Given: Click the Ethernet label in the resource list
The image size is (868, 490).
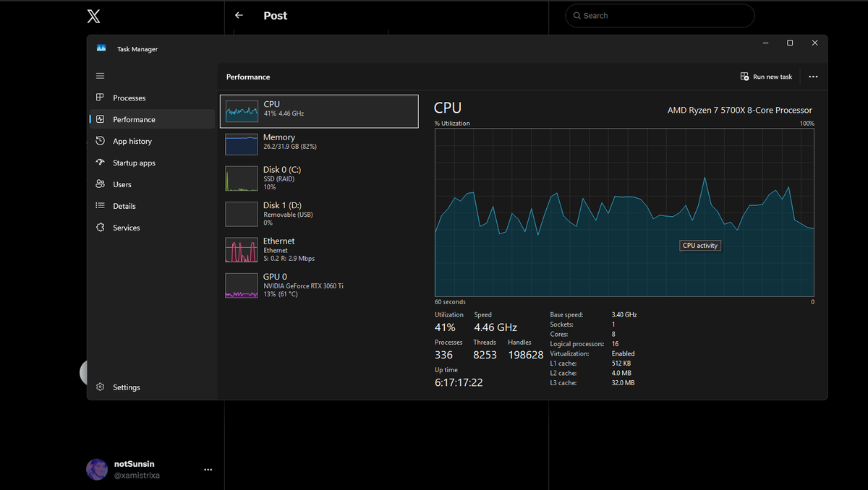Looking at the screenshot, I should 279,241.
